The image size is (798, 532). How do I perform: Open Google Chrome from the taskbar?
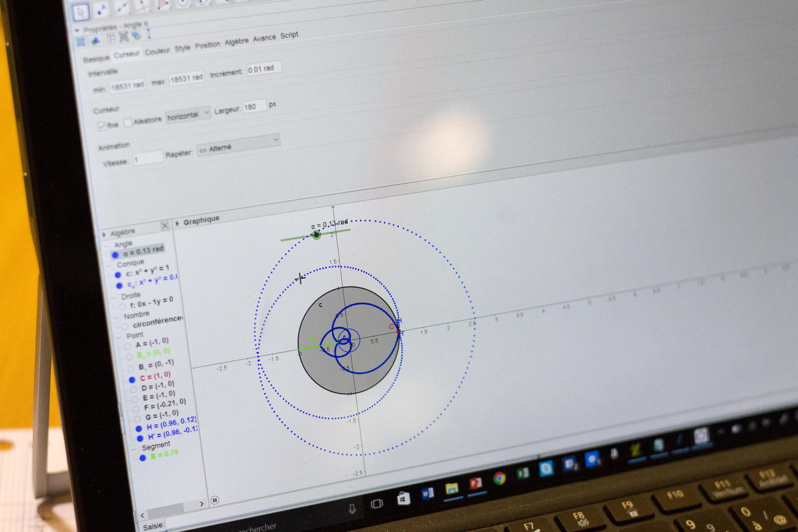[x=499, y=478]
